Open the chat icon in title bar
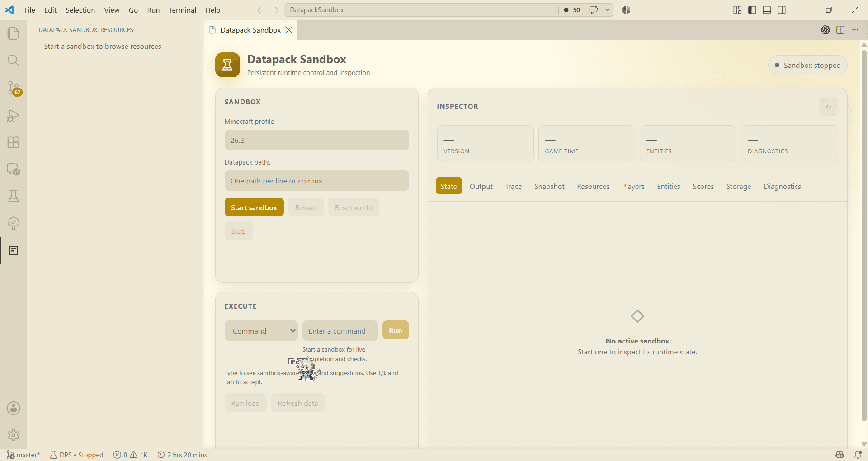Viewport: 868px width, 461px height. pos(594,10)
